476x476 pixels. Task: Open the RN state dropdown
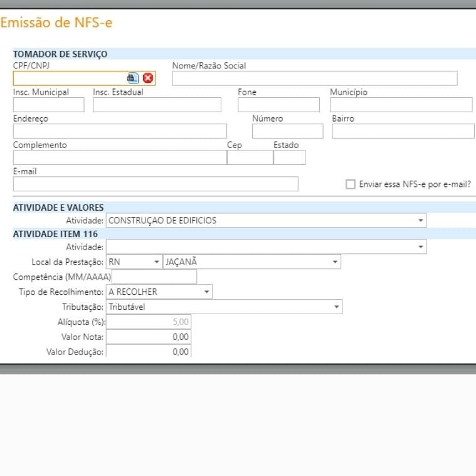coord(134,262)
